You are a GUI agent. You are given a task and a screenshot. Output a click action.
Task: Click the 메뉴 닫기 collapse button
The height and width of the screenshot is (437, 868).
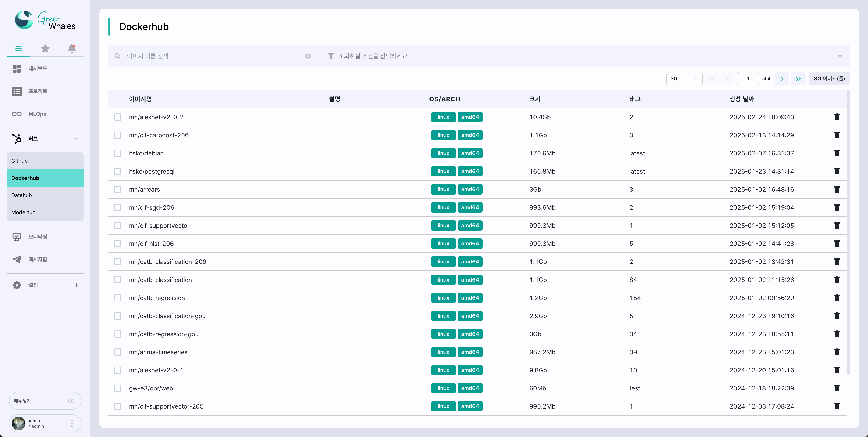[x=45, y=401]
